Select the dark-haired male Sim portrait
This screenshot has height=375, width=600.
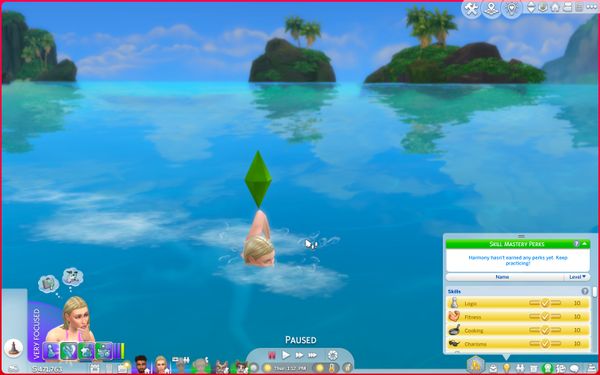pos(142,365)
